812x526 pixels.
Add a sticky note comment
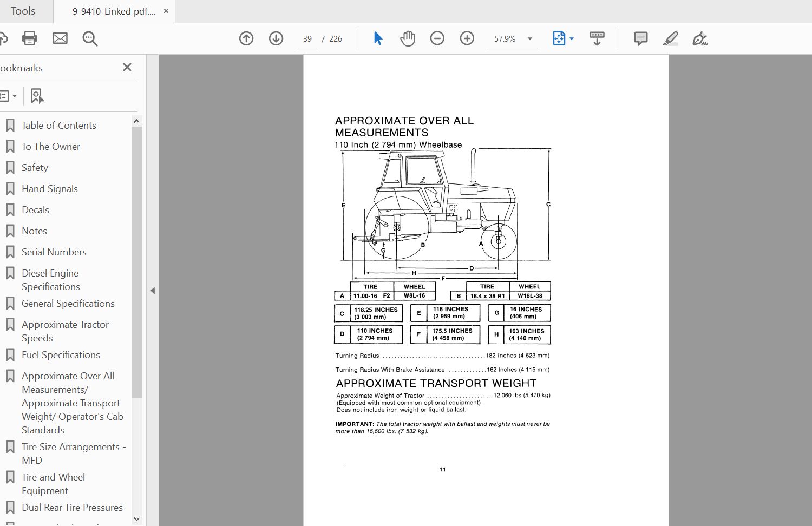click(x=640, y=38)
